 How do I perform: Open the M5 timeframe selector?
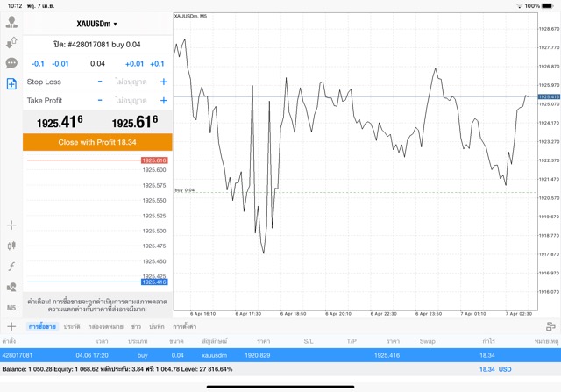pyautogui.click(x=11, y=308)
